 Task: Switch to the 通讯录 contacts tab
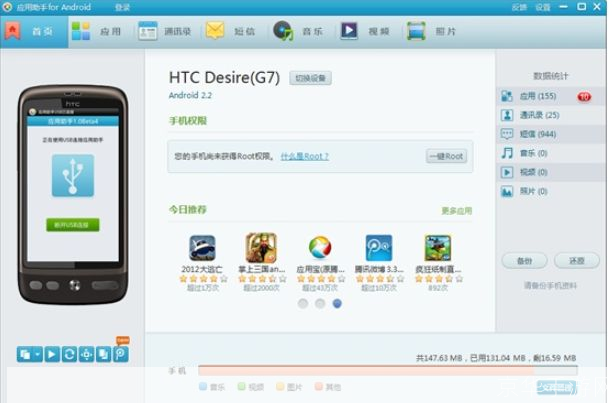tap(164, 32)
